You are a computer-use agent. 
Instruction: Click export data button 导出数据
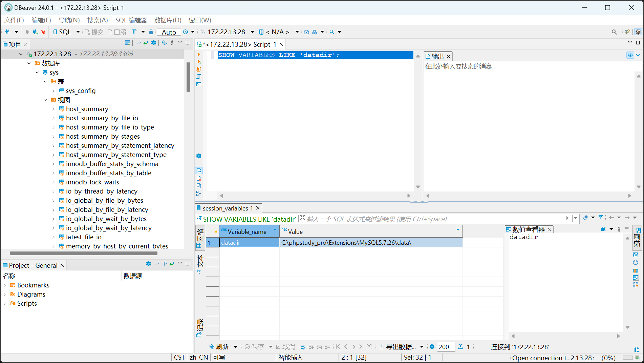point(398,347)
